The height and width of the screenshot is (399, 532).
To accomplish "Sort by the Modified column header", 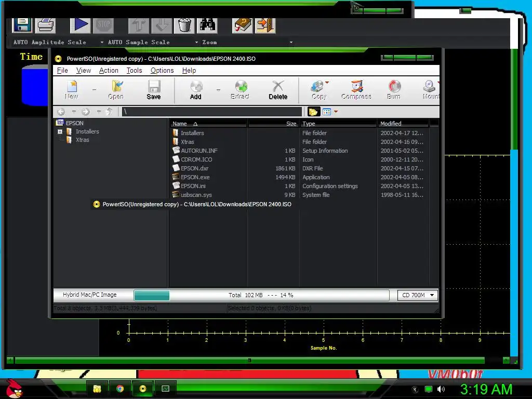I will (403, 124).
